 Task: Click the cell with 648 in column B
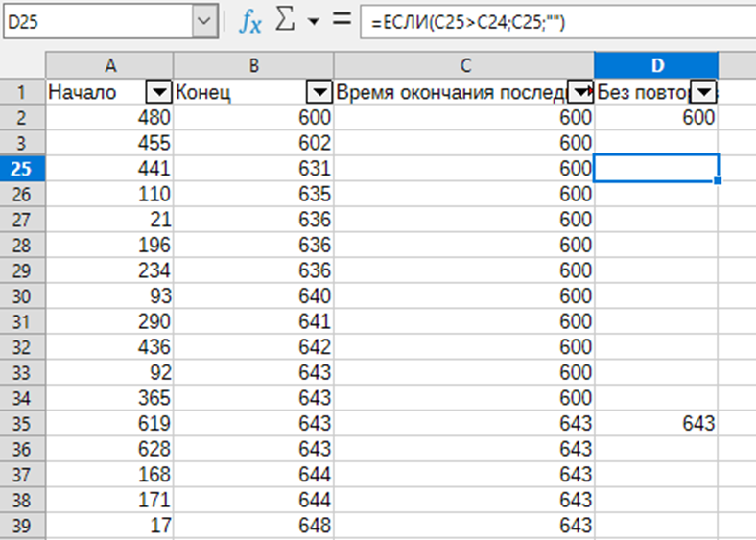[253, 525]
